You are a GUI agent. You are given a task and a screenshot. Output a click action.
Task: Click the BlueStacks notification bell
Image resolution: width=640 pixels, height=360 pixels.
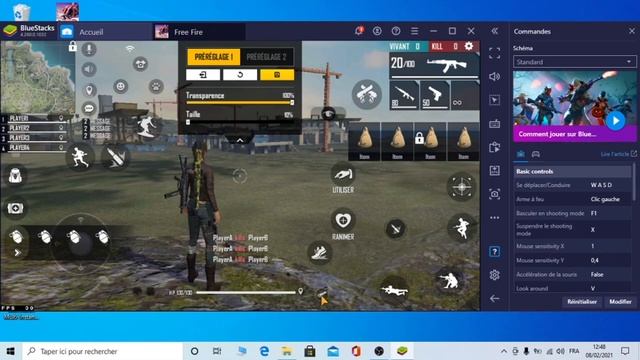[x=359, y=31]
